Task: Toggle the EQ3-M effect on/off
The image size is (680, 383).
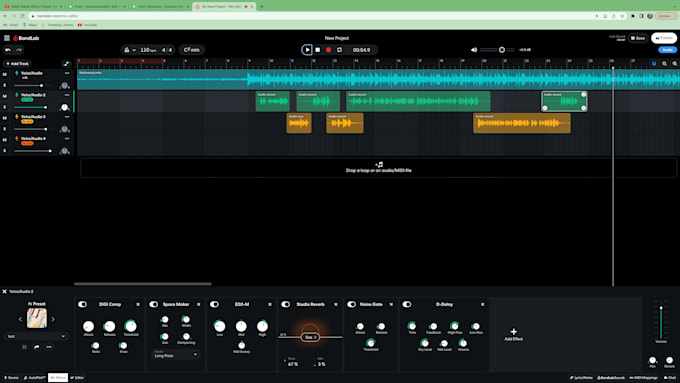Action: click(214, 304)
